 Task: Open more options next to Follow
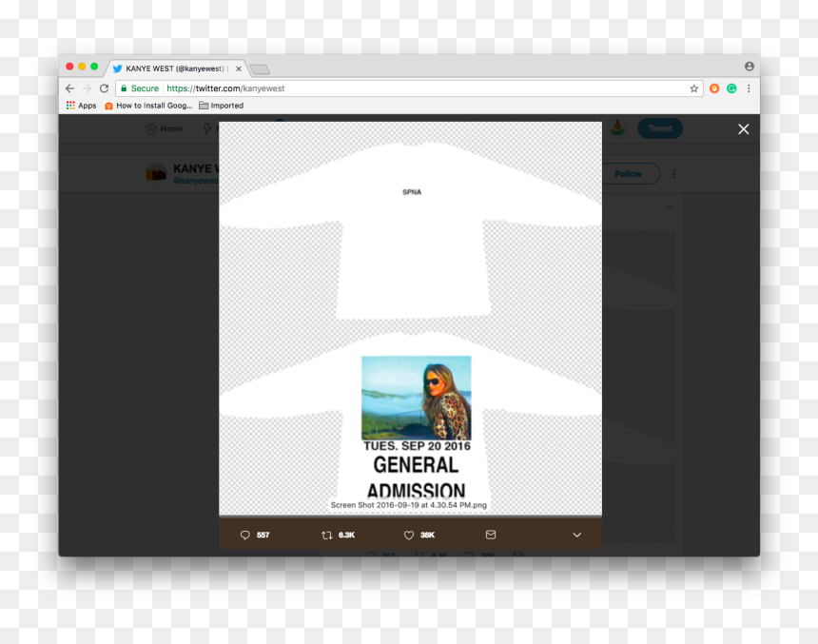pos(674,174)
